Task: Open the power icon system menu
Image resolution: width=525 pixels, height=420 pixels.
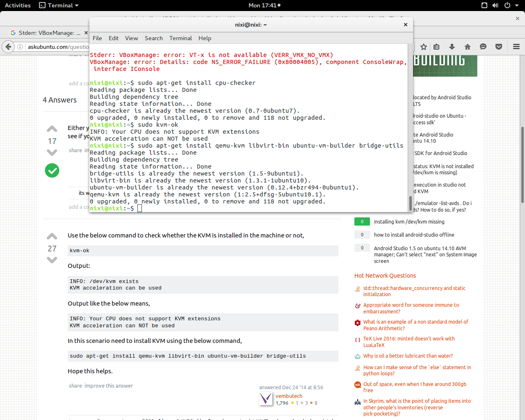Action: pyautogui.click(x=507, y=5)
